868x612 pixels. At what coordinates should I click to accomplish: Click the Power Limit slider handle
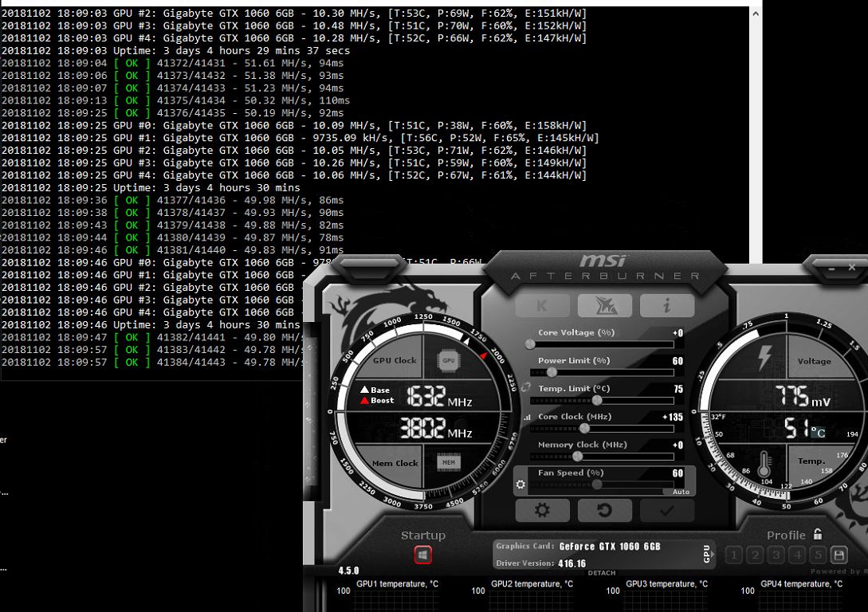point(552,372)
